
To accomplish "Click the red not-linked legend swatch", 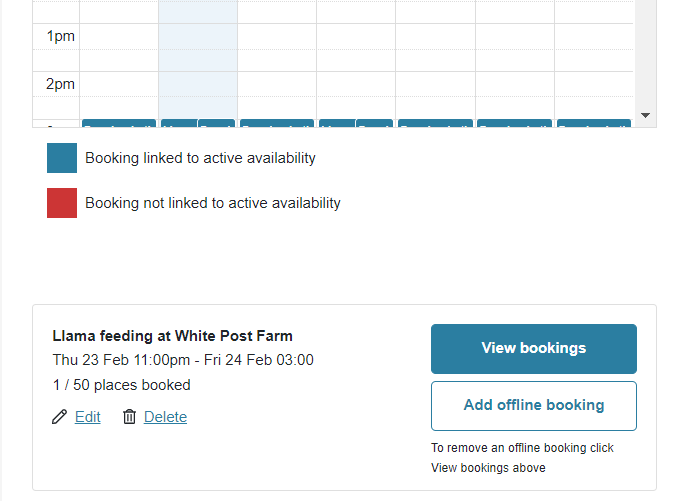I will (62, 203).
